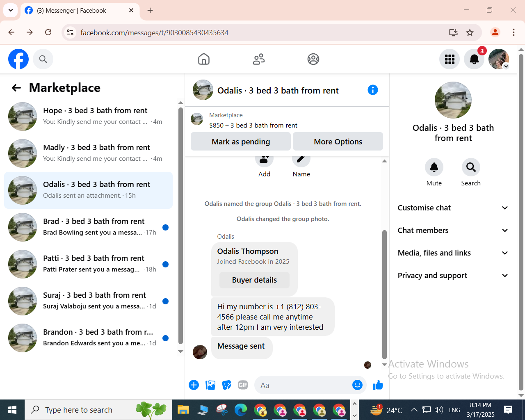Expand Media, files and links section
The height and width of the screenshot is (420, 525).
453,253
